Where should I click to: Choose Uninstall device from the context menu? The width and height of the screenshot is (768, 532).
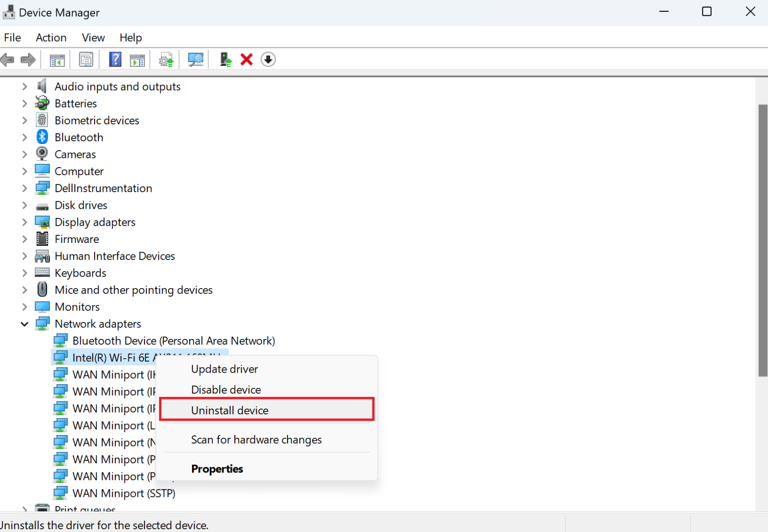tap(229, 410)
